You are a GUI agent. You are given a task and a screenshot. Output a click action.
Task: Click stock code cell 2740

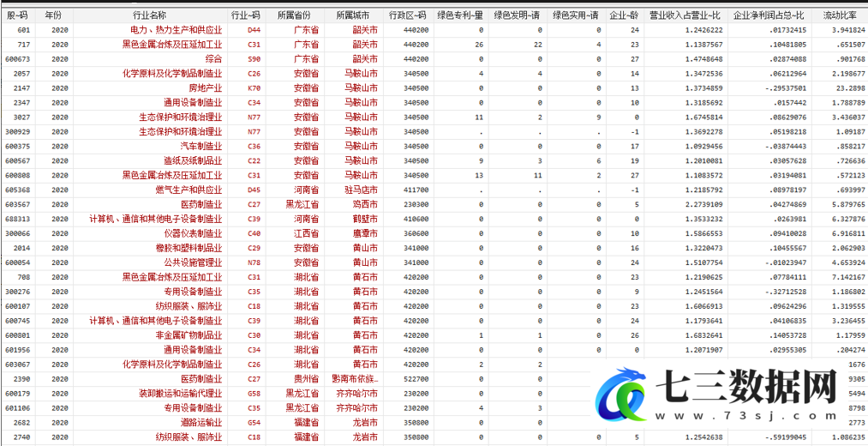[x=21, y=437]
